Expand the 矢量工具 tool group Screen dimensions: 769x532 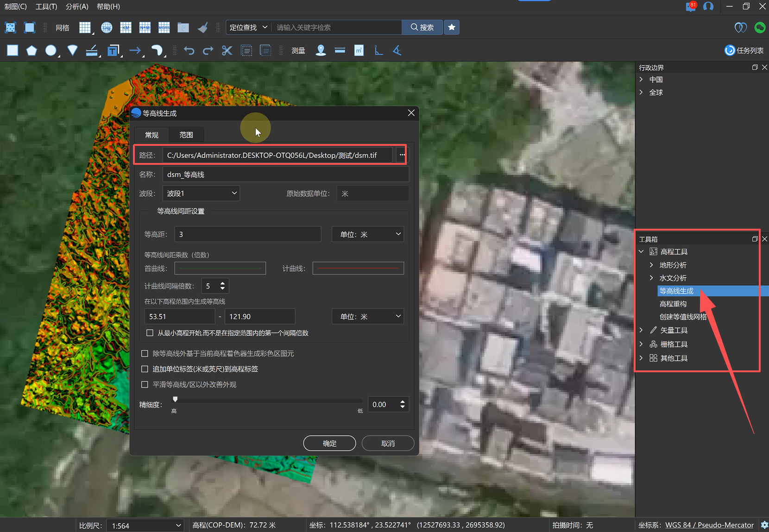pos(641,330)
